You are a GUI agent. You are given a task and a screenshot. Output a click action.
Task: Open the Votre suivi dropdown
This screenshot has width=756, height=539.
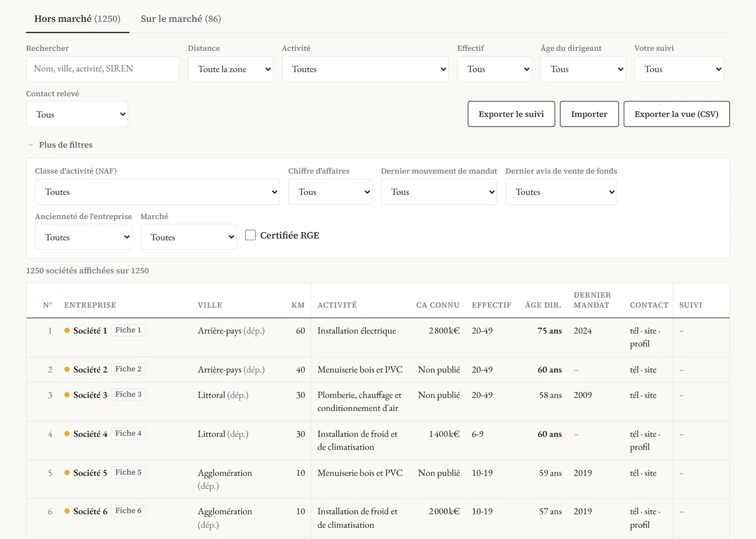coord(679,69)
